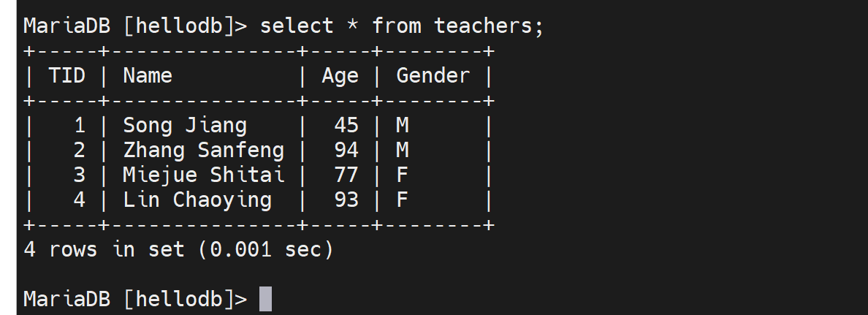Click TID value 4 in the table

(x=80, y=200)
